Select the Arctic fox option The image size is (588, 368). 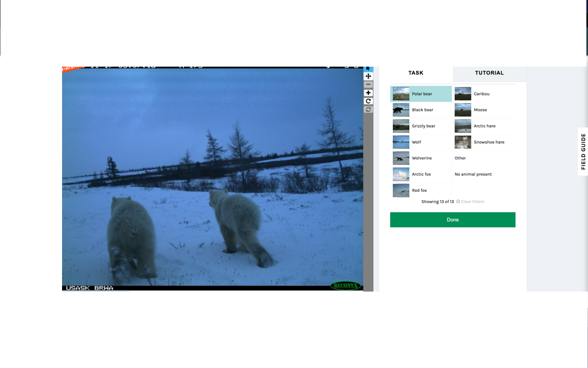(421, 174)
